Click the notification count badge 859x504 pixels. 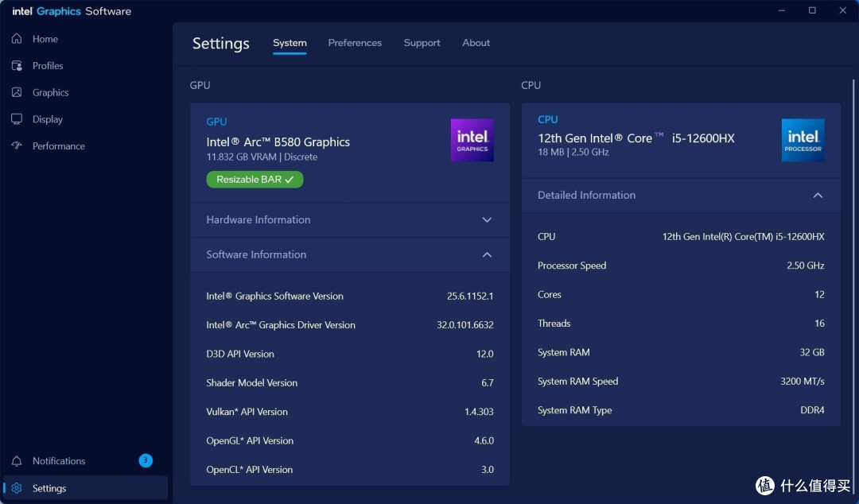pos(146,460)
